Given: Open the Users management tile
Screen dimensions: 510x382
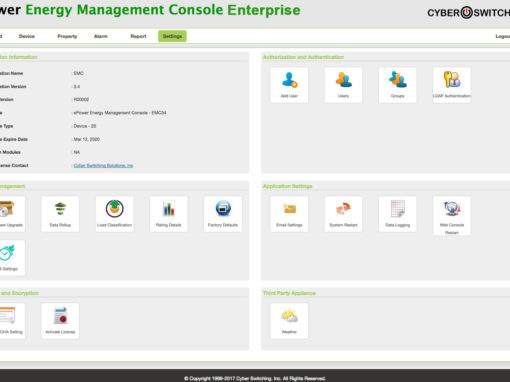Looking at the screenshot, I should click(343, 85).
